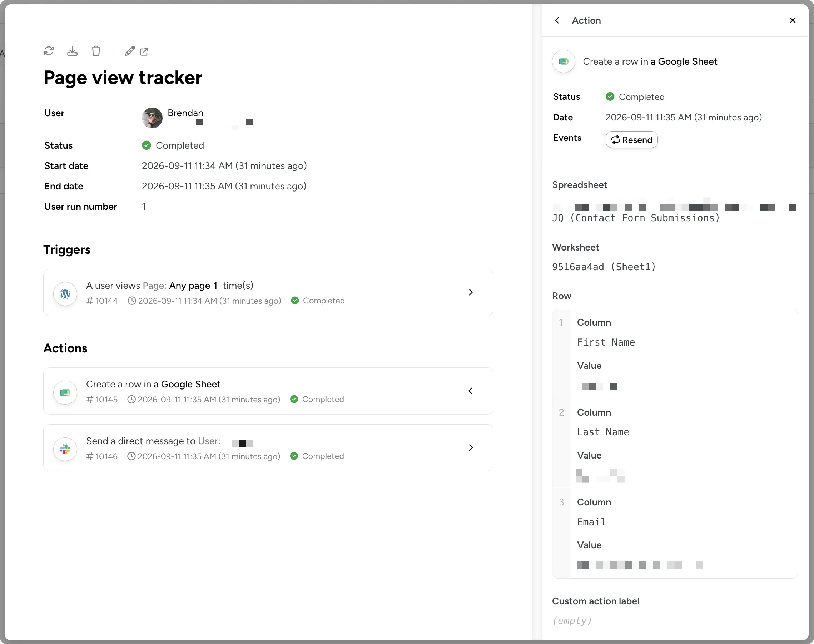This screenshot has height=644, width=814.
Task: Collapse the Google Sheet action chevron
Action: pos(471,391)
